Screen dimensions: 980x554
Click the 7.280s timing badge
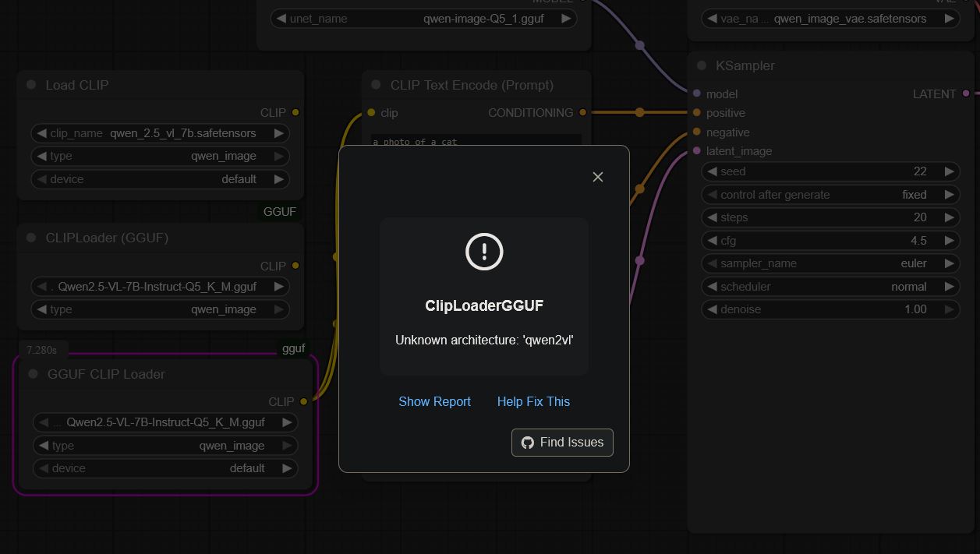pyautogui.click(x=43, y=350)
